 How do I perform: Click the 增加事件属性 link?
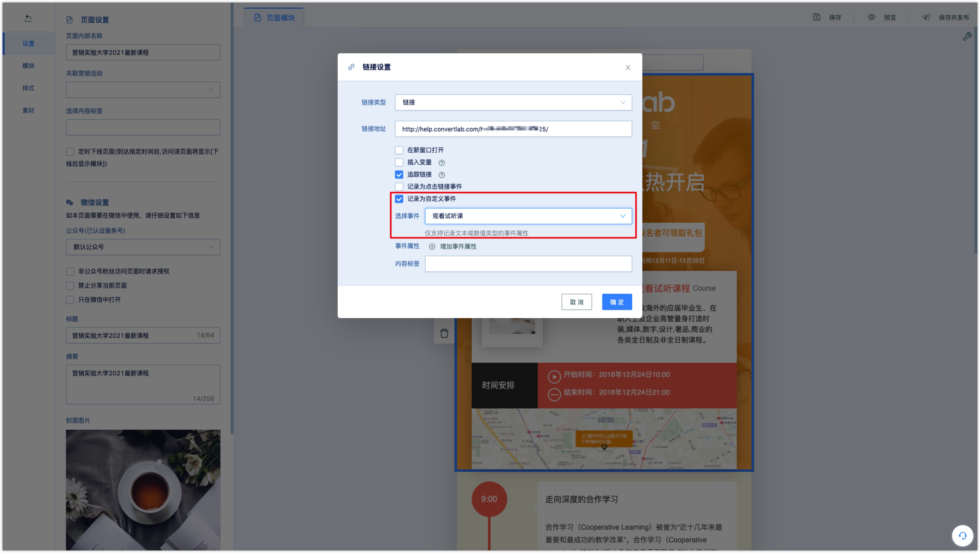pyautogui.click(x=458, y=247)
